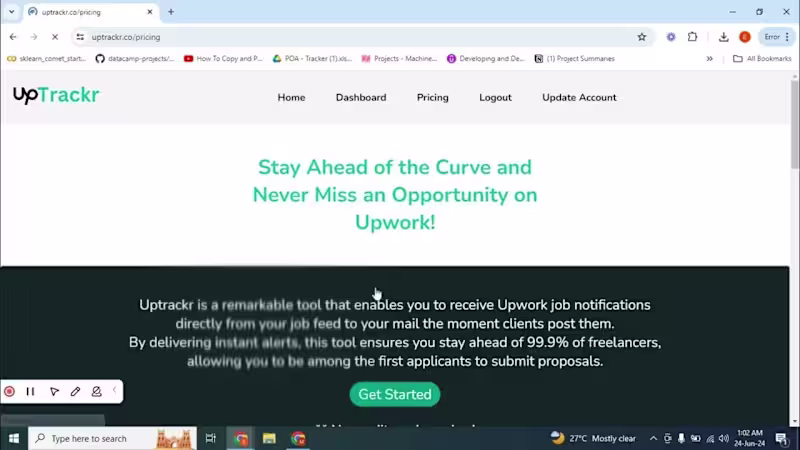Open File Explorer from taskbar
Viewport: 800px width, 450px height.
click(x=269, y=438)
